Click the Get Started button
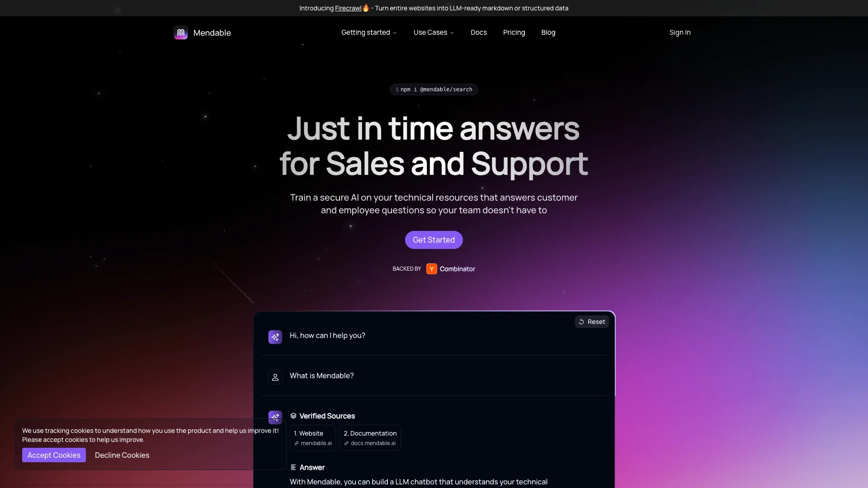The height and width of the screenshot is (488, 868). click(434, 240)
